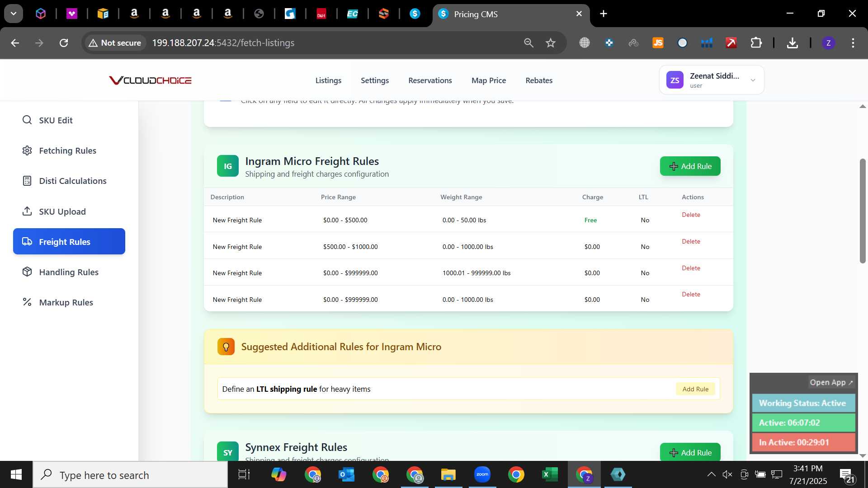
Task: Click the ZS user avatar
Action: click(675, 80)
